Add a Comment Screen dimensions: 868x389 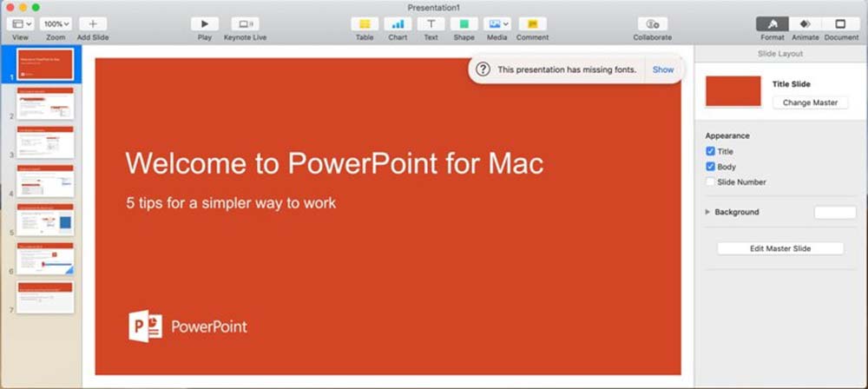(x=533, y=23)
